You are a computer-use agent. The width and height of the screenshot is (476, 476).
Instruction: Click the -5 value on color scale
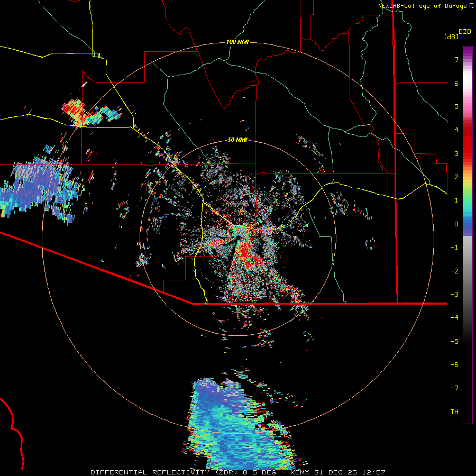coord(454,342)
